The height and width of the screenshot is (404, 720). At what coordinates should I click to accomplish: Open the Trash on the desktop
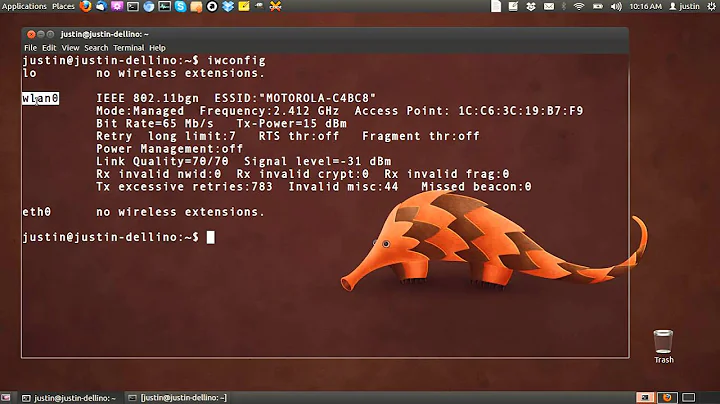coord(664,346)
